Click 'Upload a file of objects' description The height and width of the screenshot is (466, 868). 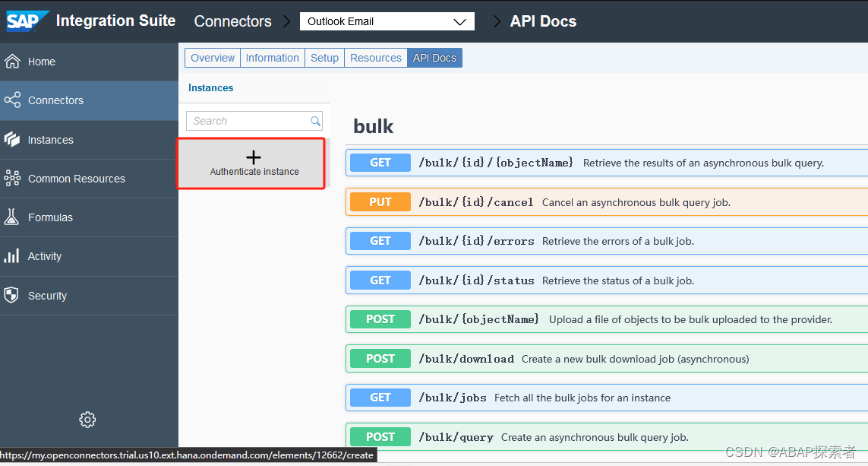point(690,320)
